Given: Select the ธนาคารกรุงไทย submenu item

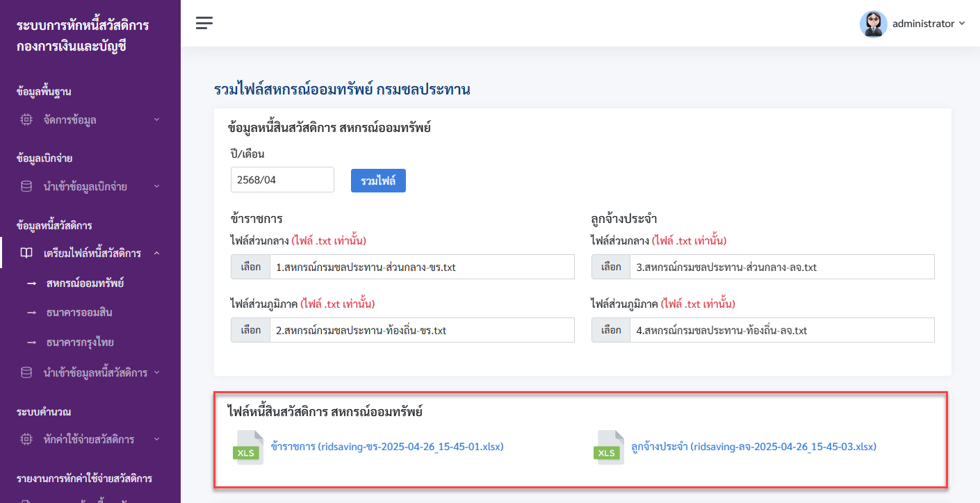Looking at the screenshot, I should pyautogui.click(x=80, y=343).
